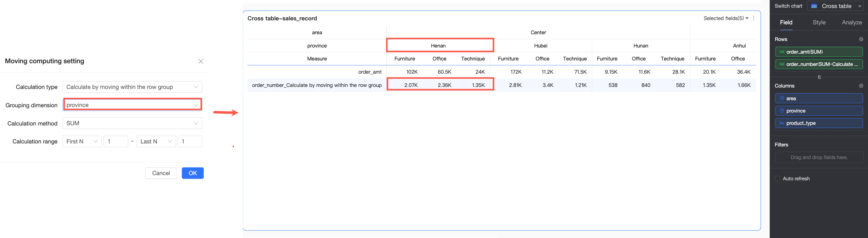
Task: Switch to the Field tab
Action: [x=786, y=22]
